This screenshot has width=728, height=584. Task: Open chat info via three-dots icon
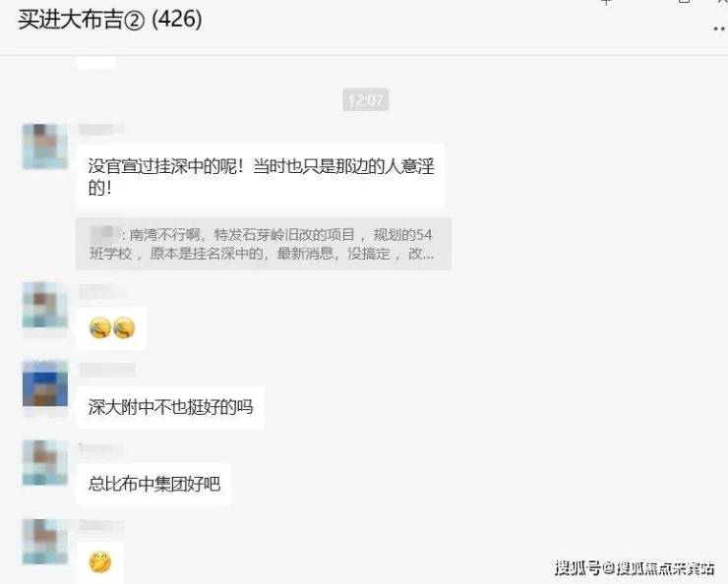(719, 29)
